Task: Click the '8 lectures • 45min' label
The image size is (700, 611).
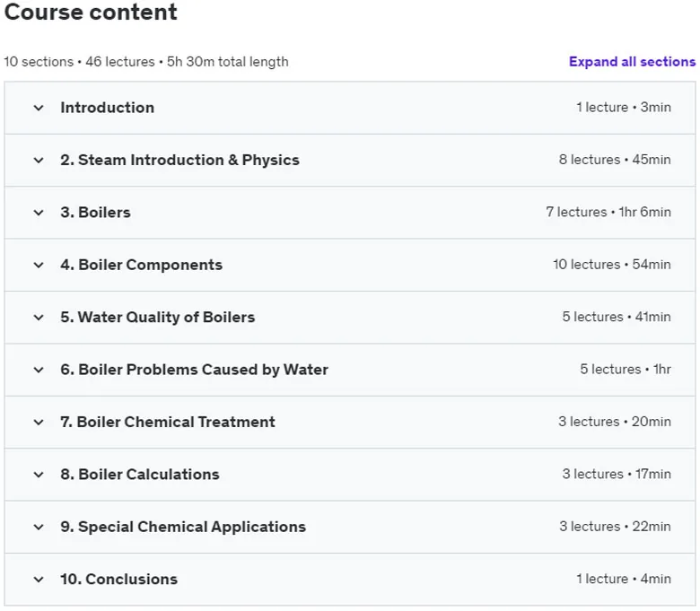Action: [615, 160]
